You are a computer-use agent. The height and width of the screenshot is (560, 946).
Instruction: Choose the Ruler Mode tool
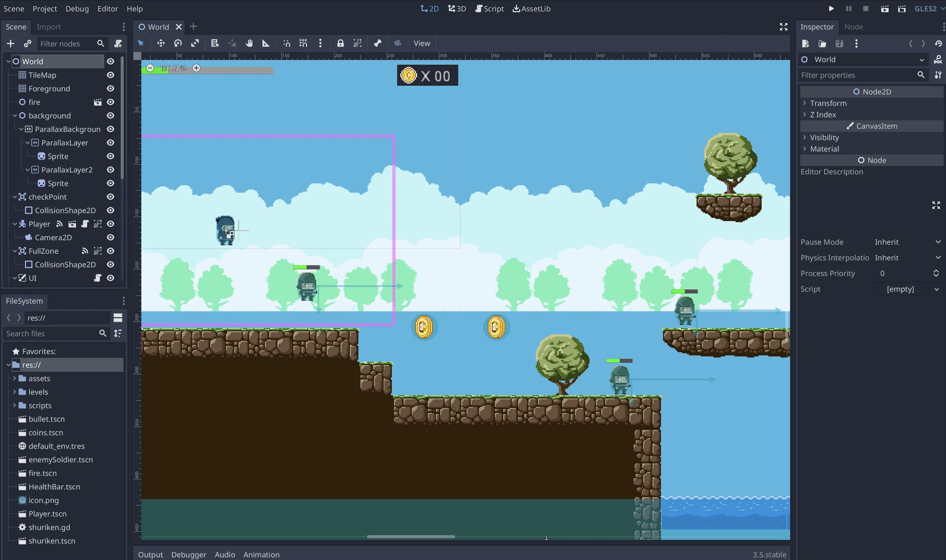pyautogui.click(x=266, y=43)
